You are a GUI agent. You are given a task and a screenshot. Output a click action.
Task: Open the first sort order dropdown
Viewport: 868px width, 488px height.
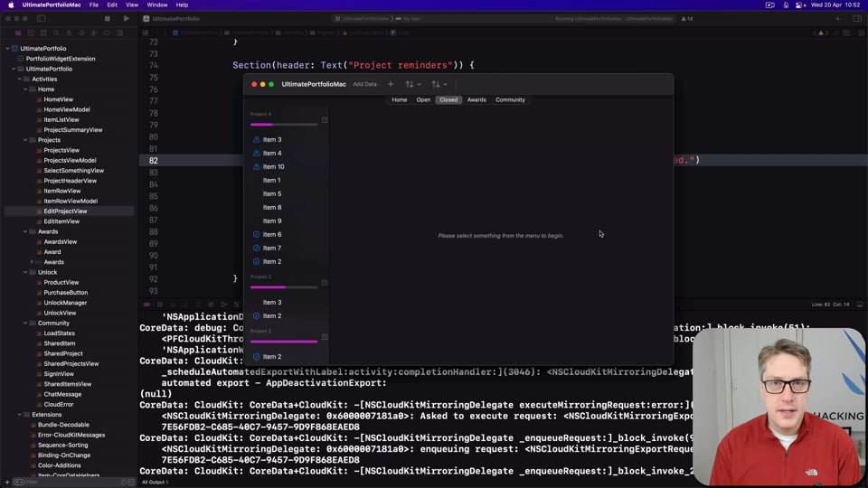coord(413,84)
